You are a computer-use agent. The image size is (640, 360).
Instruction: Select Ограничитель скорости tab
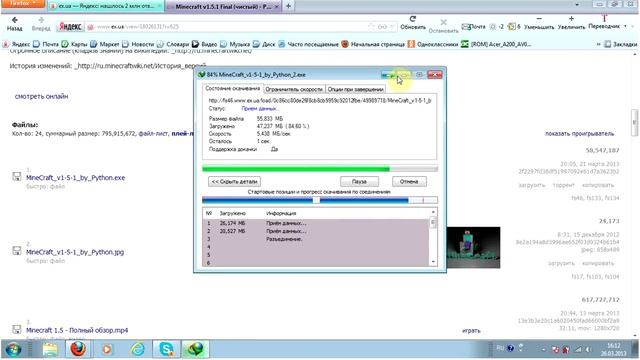[x=294, y=89]
